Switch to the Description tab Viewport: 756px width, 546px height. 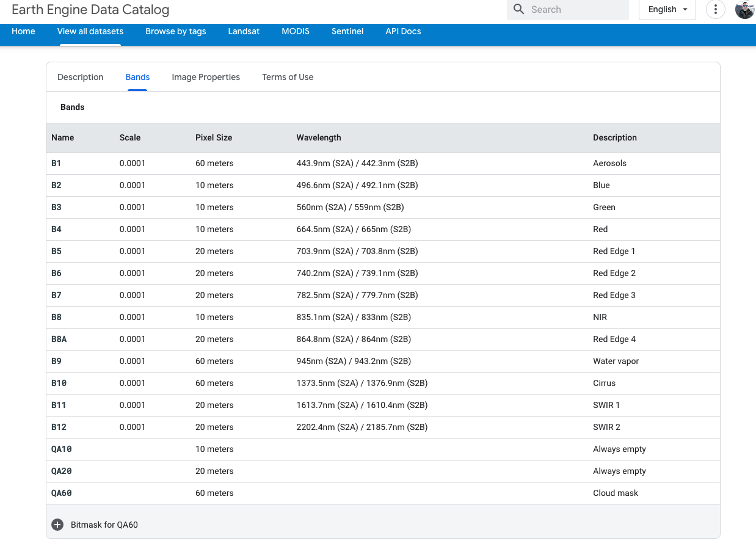(80, 77)
